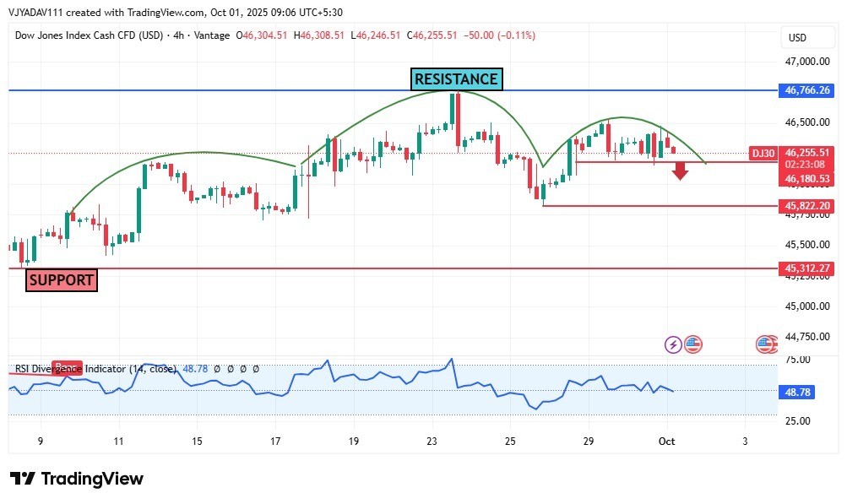Select the 46,766.26 resistance price label
847x504 pixels.
[x=807, y=89]
